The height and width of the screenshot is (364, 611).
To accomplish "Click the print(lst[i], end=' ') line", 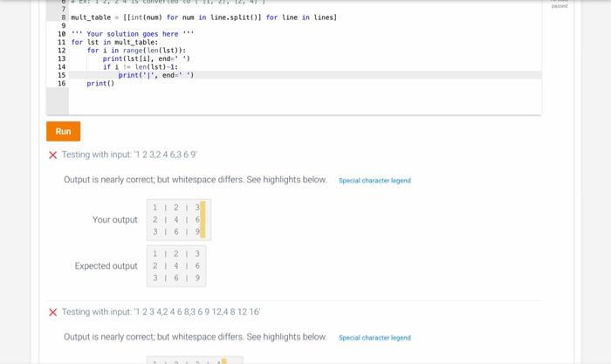I will [x=146, y=58].
